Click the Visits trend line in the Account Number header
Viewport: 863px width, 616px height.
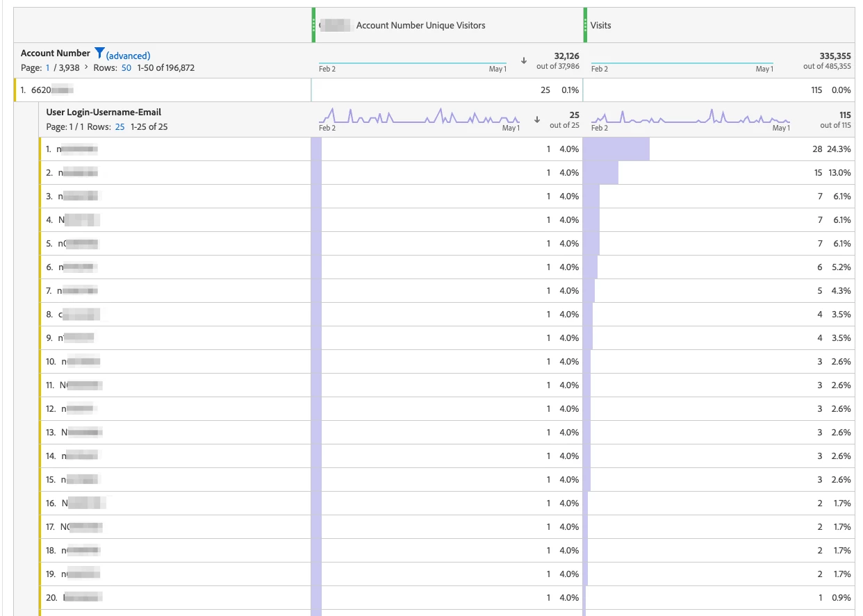682,63
